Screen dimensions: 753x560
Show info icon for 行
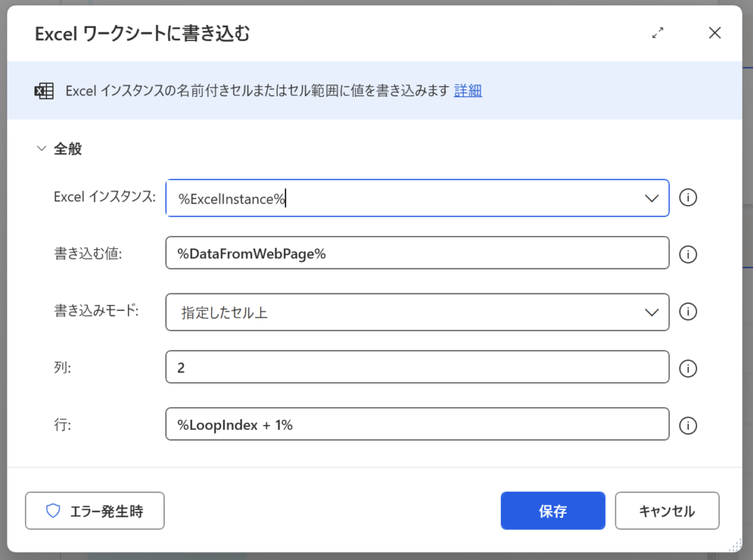(688, 426)
